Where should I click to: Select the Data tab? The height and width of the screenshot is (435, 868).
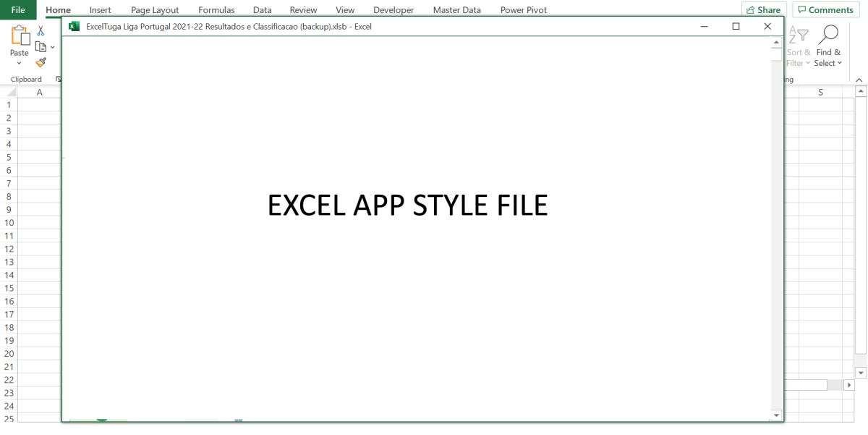263,10
